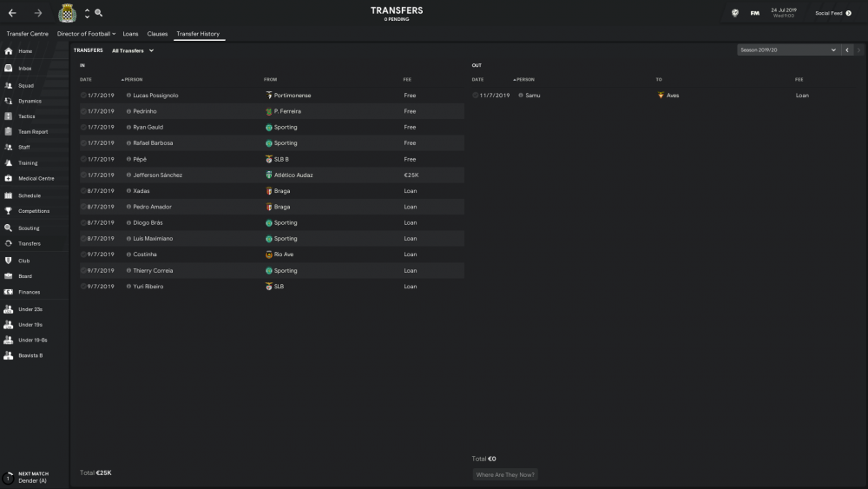
Task: Sort incoming transfers by Person column
Action: tap(132, 80)
